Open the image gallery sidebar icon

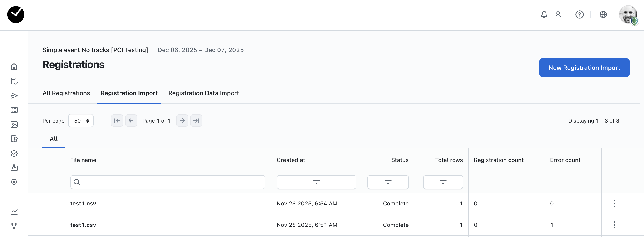pyautogui.click(x=14, y=124)
